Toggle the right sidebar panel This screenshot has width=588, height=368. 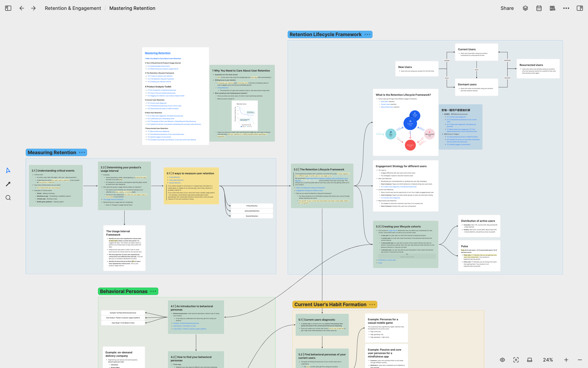point(580,8)
